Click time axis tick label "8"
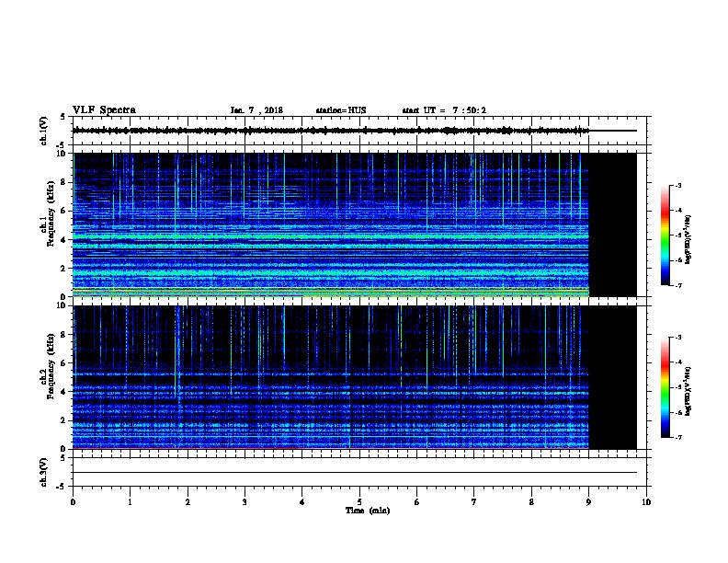The height and width of the screenshot is (563, 728). 531,502
